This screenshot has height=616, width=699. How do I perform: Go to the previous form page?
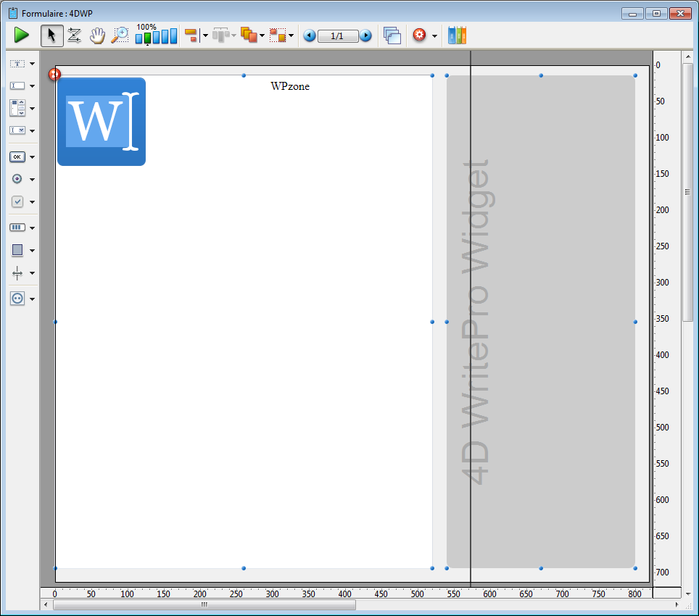[x=310, y=36]
